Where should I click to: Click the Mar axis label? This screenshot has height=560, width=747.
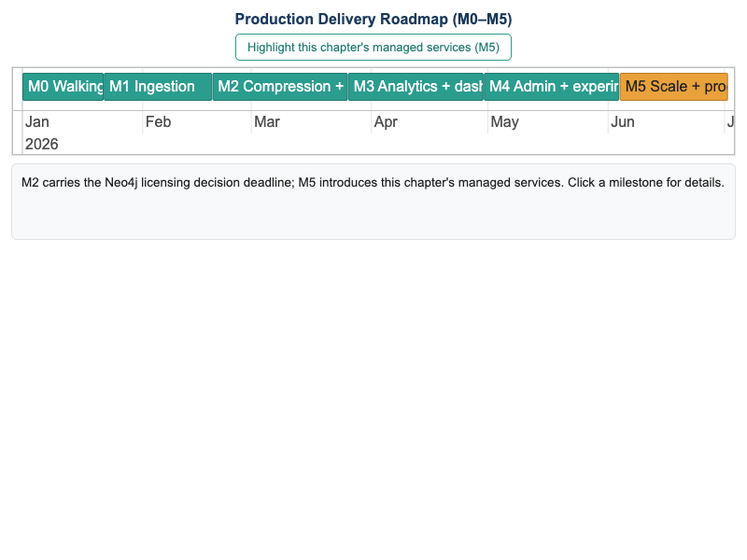267,122
